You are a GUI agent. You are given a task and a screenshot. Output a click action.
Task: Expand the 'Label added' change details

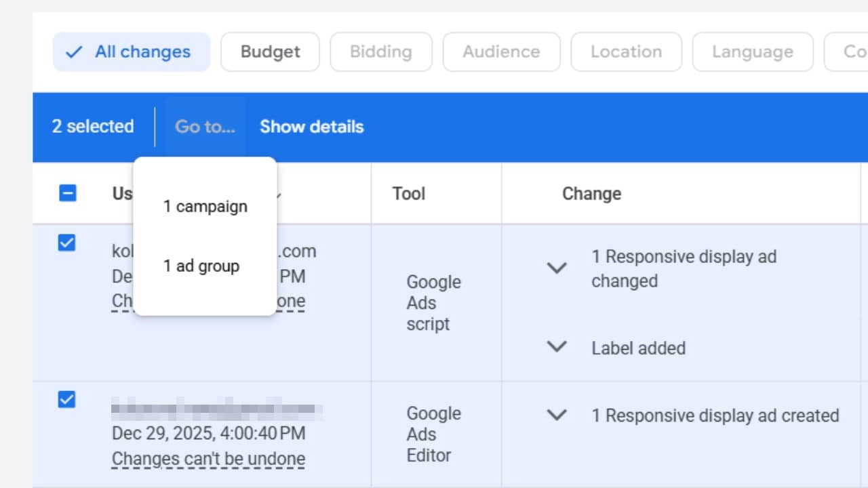[556, 348]
